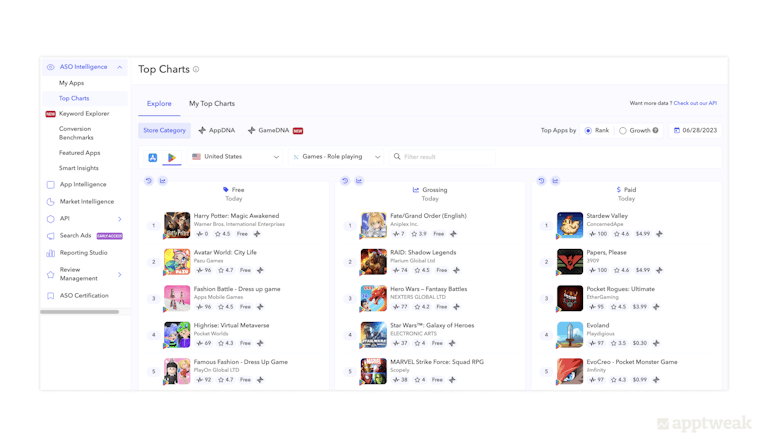Click the chart icon above Grossing list
768x448 pixels.
[359, 181]
